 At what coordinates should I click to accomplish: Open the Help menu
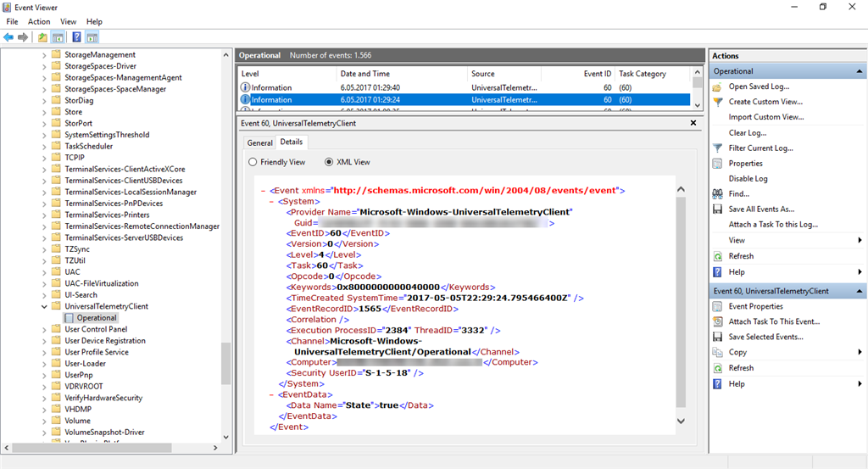click(94, 21)
